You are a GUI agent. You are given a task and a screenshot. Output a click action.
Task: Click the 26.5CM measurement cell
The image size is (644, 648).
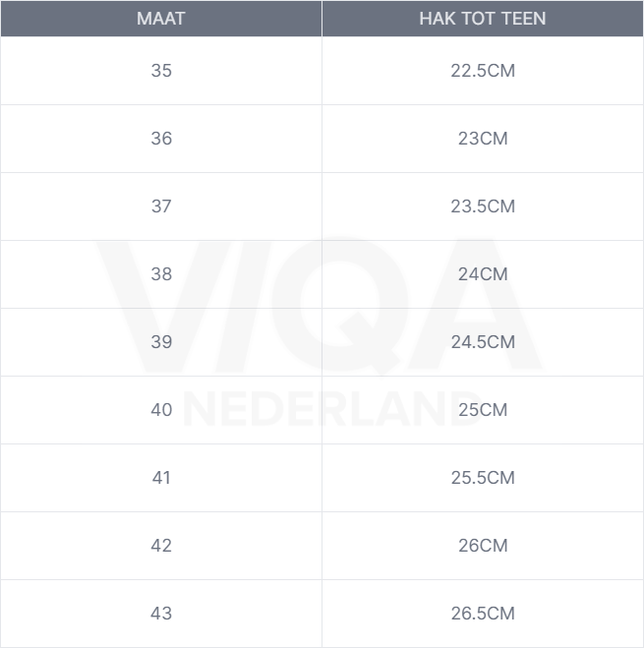click(483, 614)
